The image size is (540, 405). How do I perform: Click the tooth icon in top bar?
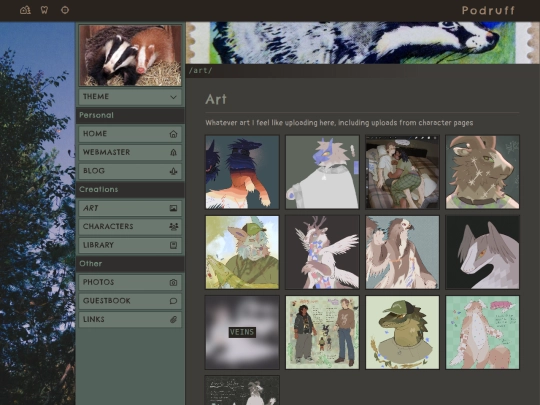click(x=44, y=10)
